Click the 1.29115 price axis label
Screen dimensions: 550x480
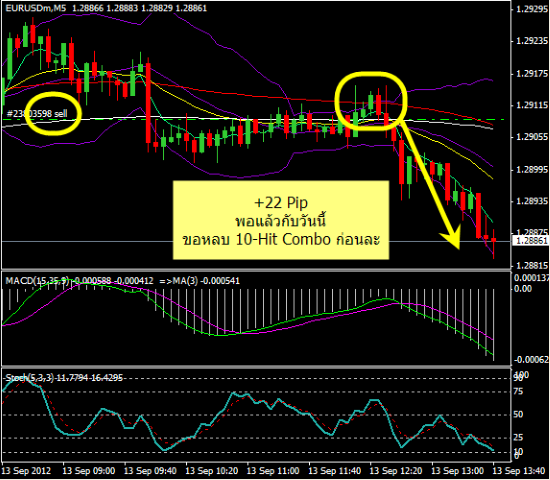point(532,106)
